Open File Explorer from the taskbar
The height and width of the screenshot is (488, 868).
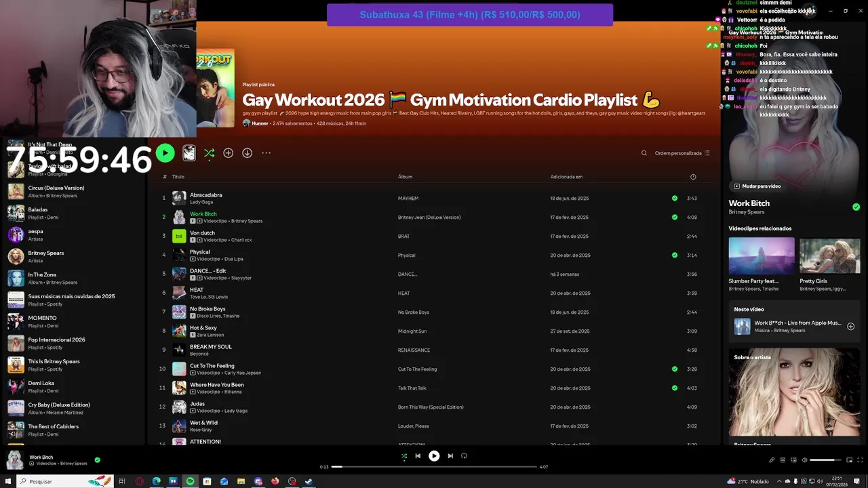pos(241,481)
